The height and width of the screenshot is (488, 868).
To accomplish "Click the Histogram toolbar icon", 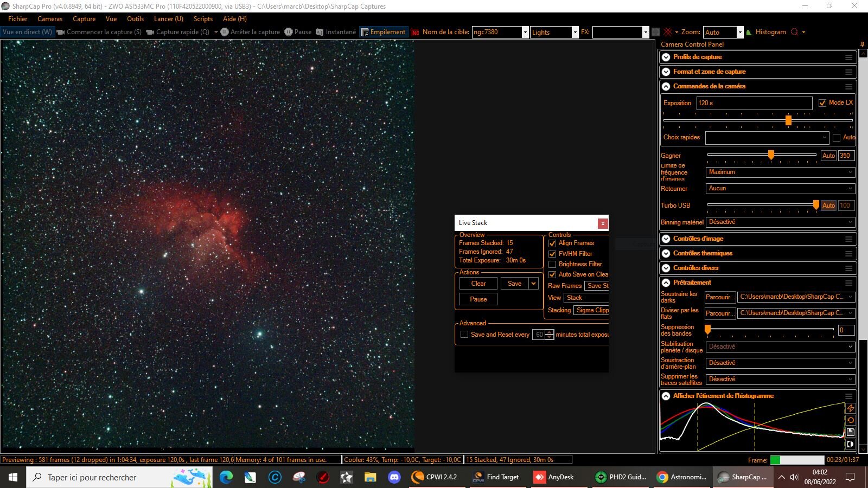I will click(x=766, y=32).
